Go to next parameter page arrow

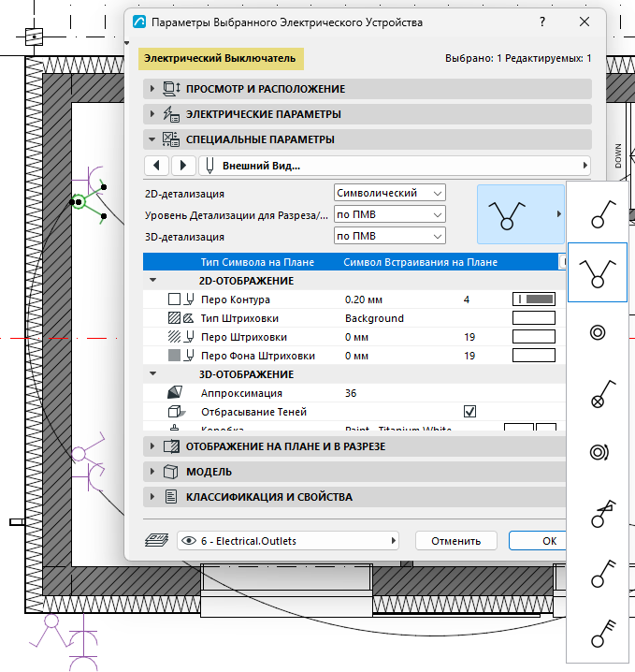point(183,166)
